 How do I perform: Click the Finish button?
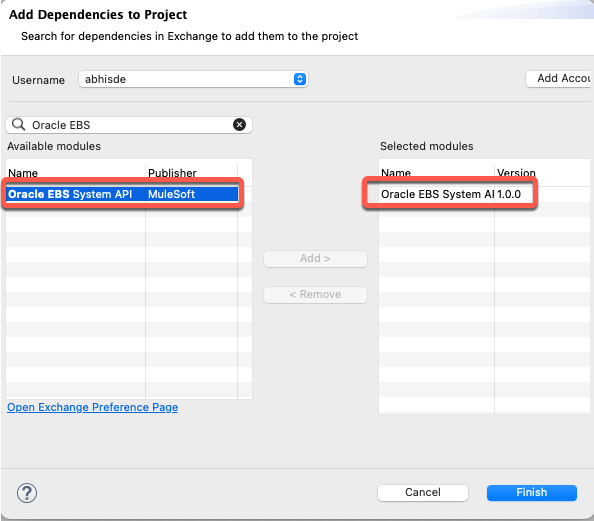click(531, 492)
